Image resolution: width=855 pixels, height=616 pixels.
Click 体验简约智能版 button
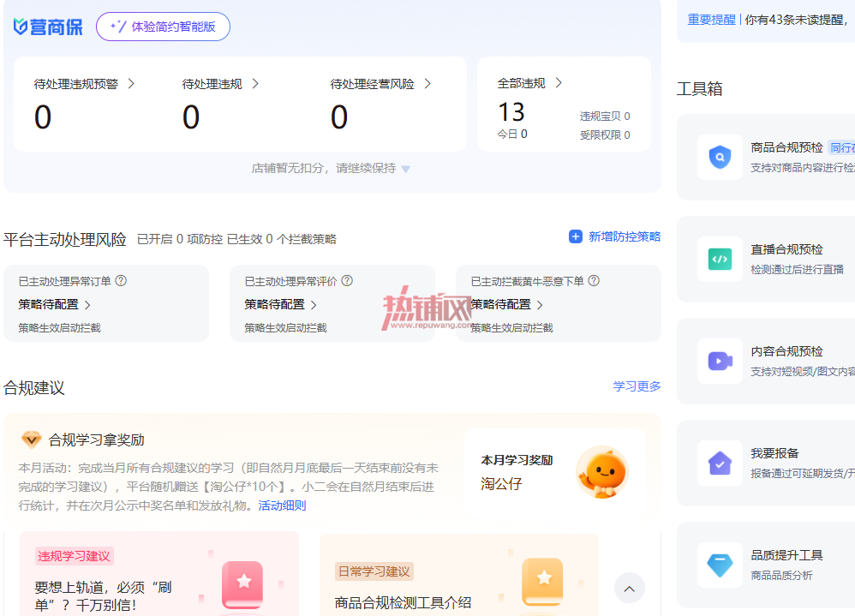tap(163, 27)
